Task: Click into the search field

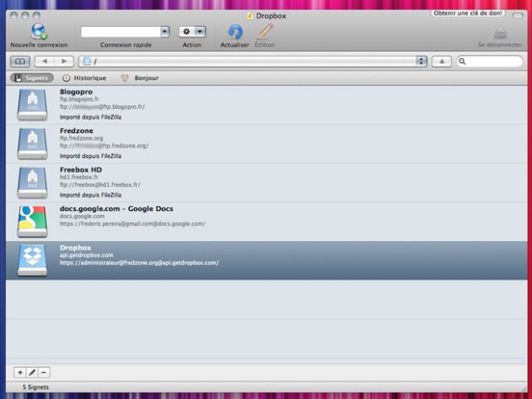Action: tap(490, 62)
